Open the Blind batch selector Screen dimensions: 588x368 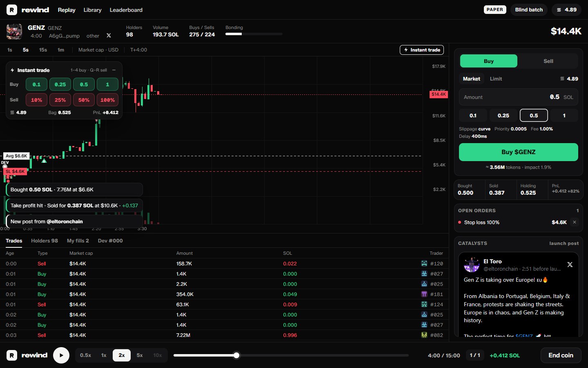(x=529, y=10)
